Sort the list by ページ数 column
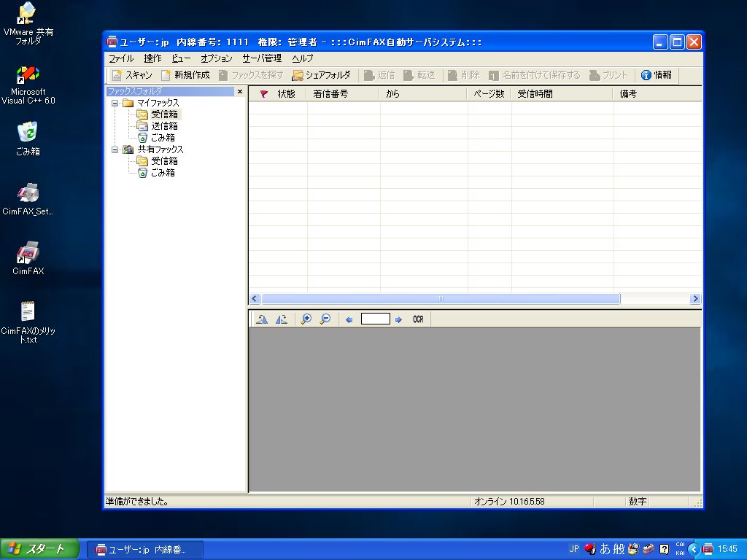747x560 pixels. click(489, 94)
